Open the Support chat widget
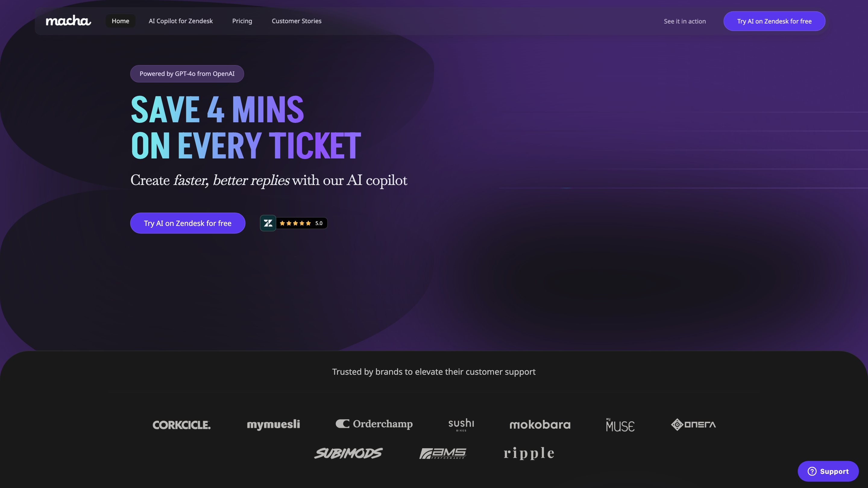 [828, 471]
